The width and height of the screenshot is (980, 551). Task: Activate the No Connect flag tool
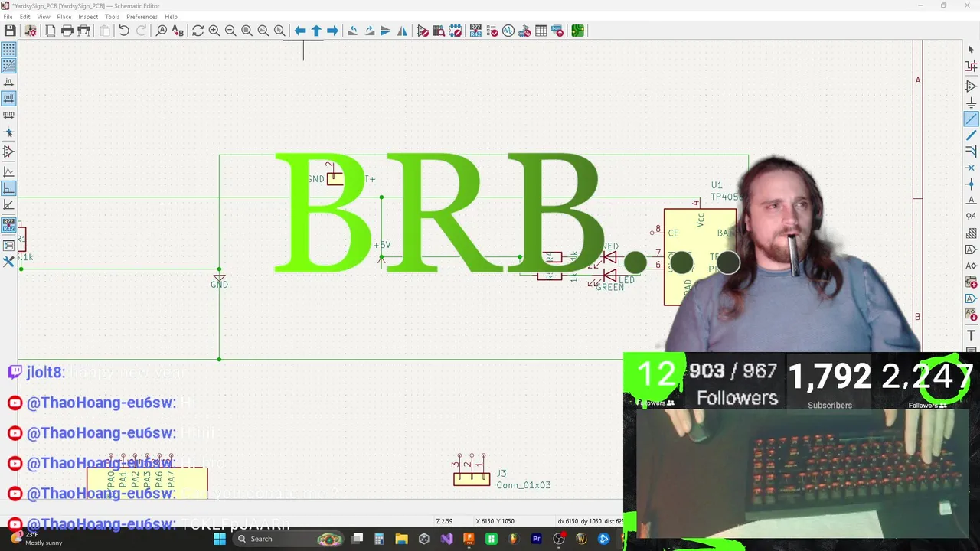point(971,168)
